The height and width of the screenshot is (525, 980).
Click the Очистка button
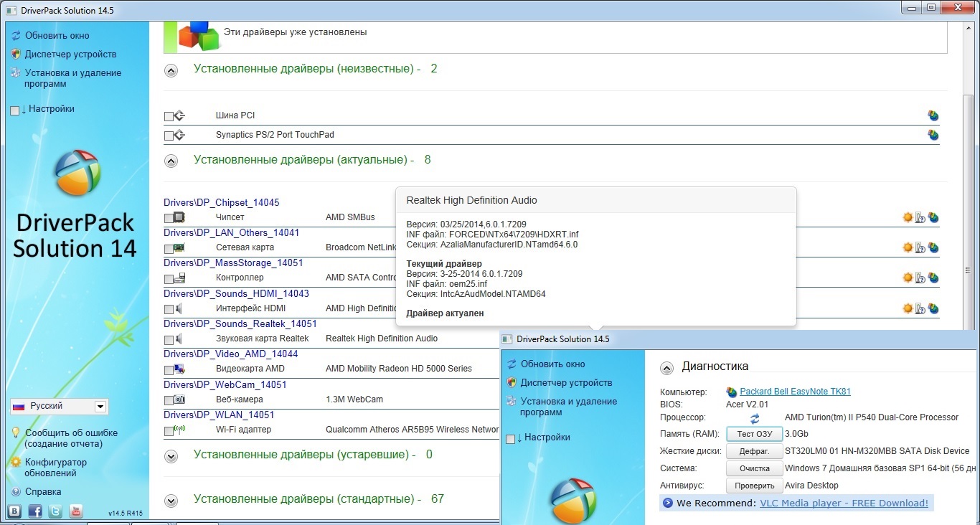[x=754, y=468]
